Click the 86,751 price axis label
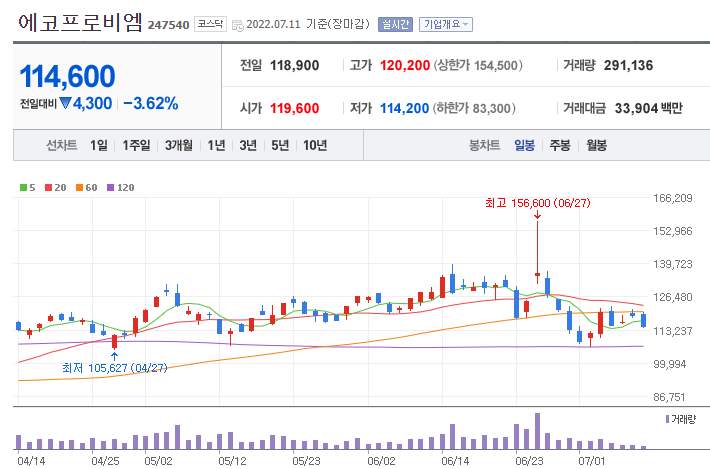This screenshot has height=469, width=710. coord(669,397)
